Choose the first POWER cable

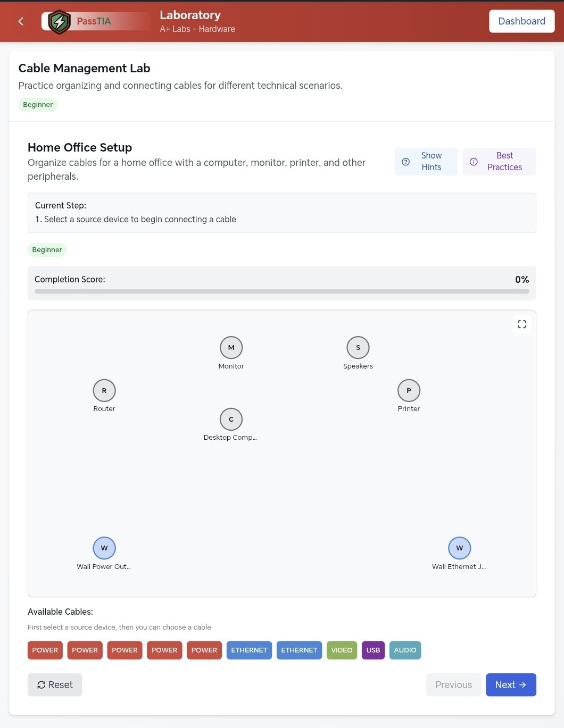click(45, 650)
